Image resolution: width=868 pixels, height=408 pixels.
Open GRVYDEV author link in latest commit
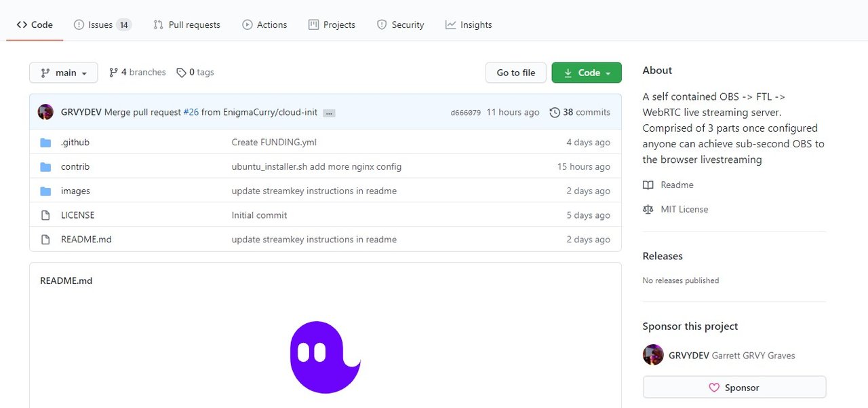click(81, 112)
